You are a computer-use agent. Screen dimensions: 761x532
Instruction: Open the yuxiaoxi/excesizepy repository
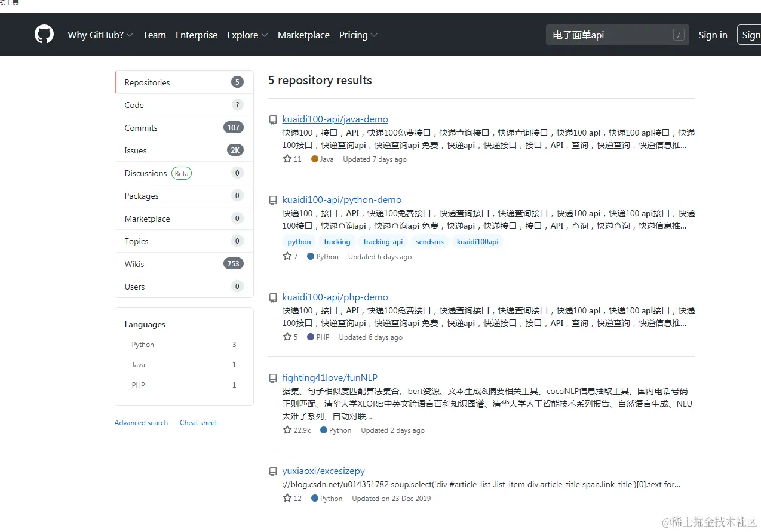323,471
